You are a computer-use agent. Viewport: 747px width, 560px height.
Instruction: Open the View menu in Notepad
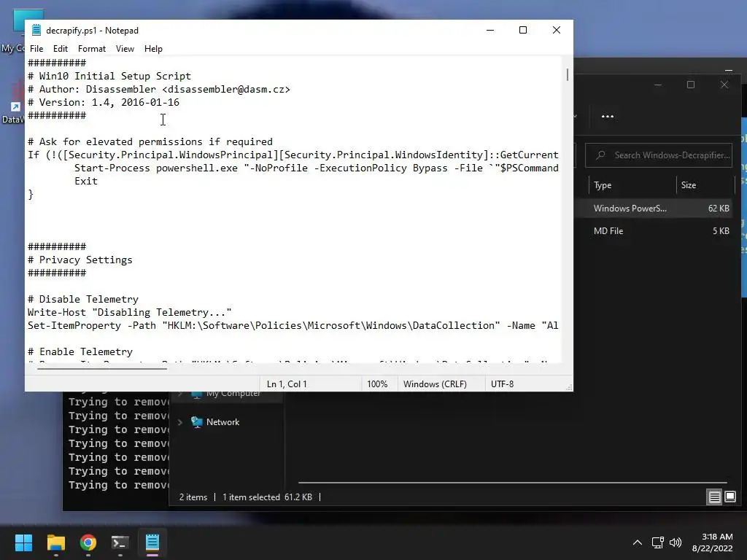(x=125, y=49)
